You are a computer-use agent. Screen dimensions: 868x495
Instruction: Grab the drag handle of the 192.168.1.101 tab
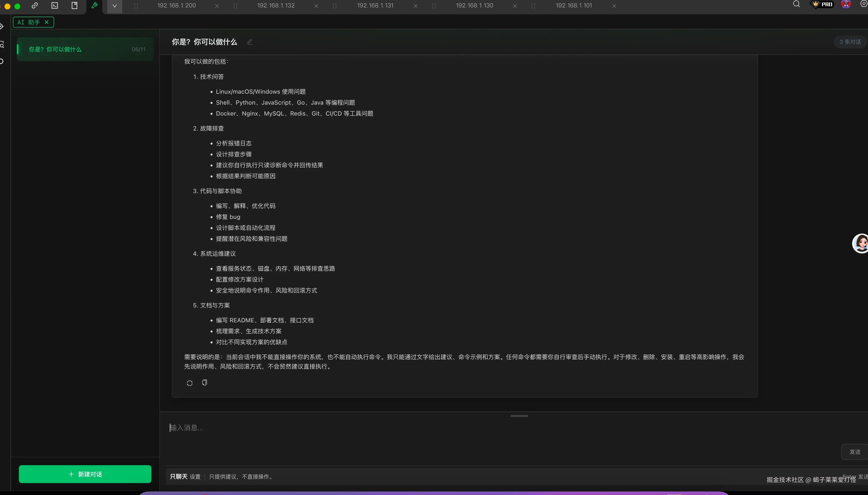point(533,6)
